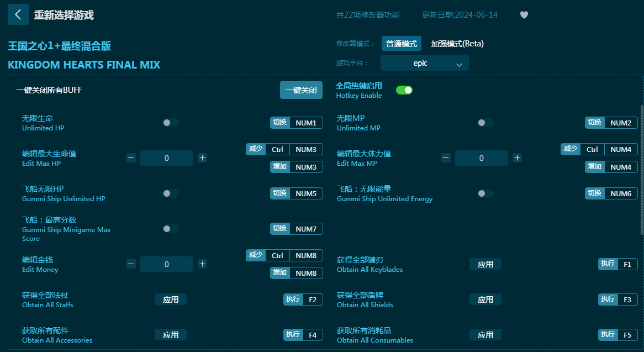The height and width of the screenshot is (352, 644).
Task: Click the Edit Max HP value field
Action: [x=167, y=157]
